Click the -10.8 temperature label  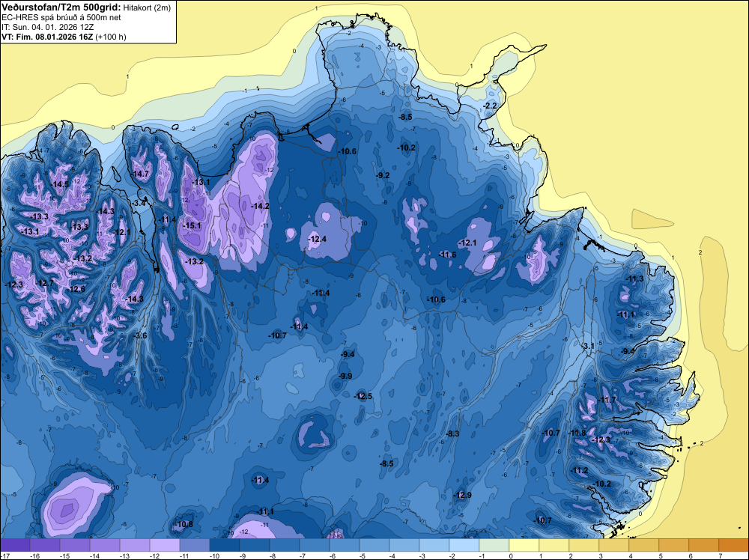tap(184, 524)
